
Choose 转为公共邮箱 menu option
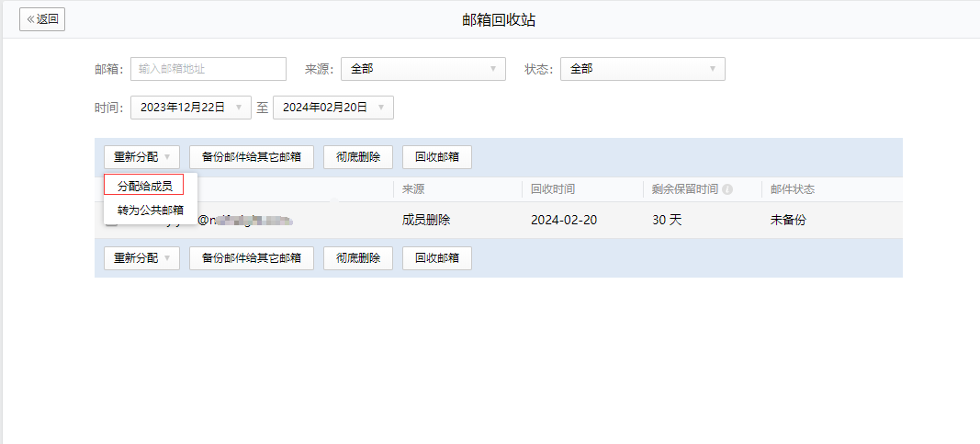(150, 210)
